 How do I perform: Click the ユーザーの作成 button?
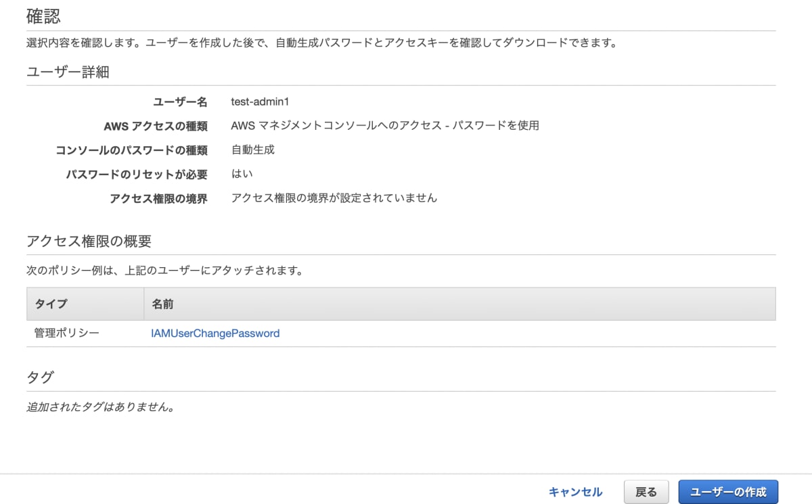click(728, 492)
